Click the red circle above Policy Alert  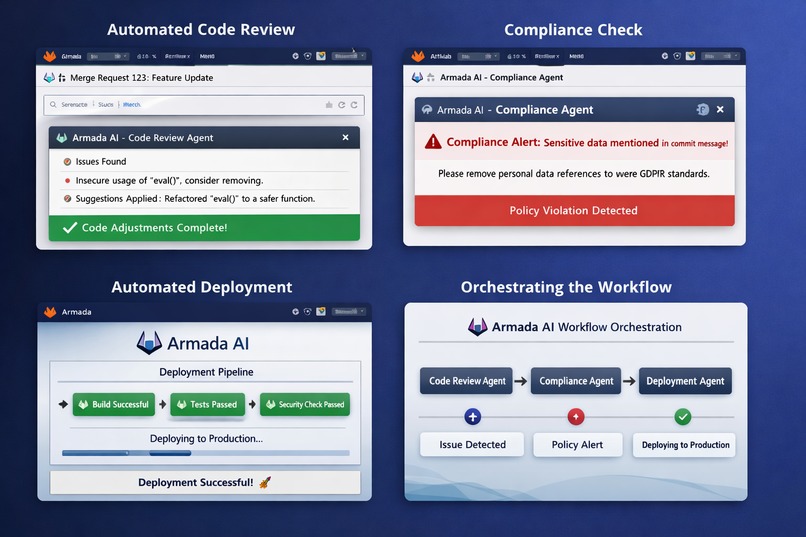(x=576, y=416)
